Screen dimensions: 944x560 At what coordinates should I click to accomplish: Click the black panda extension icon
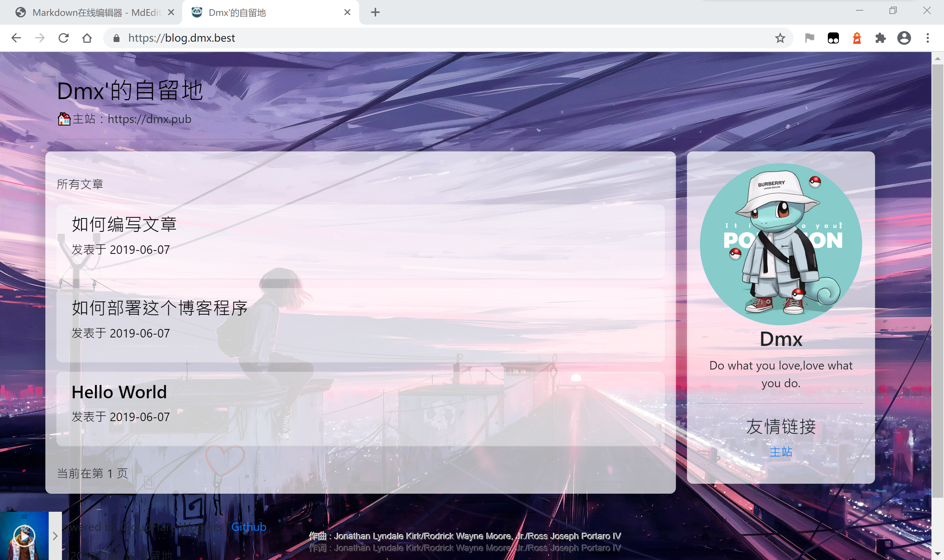[833, 38]
